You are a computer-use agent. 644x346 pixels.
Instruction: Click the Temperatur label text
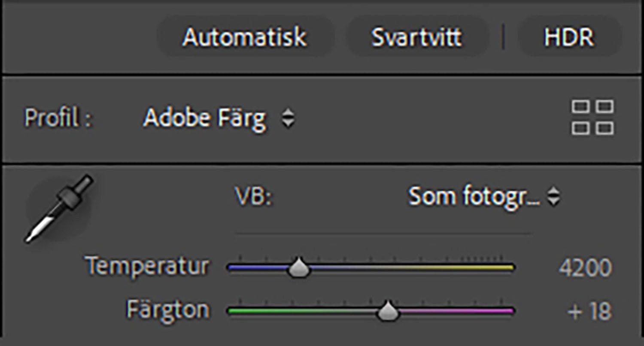click(148, 266)
